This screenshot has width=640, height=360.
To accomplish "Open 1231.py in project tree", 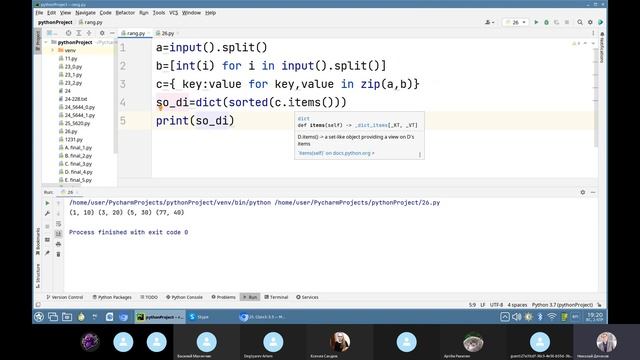I will [73, 139].
